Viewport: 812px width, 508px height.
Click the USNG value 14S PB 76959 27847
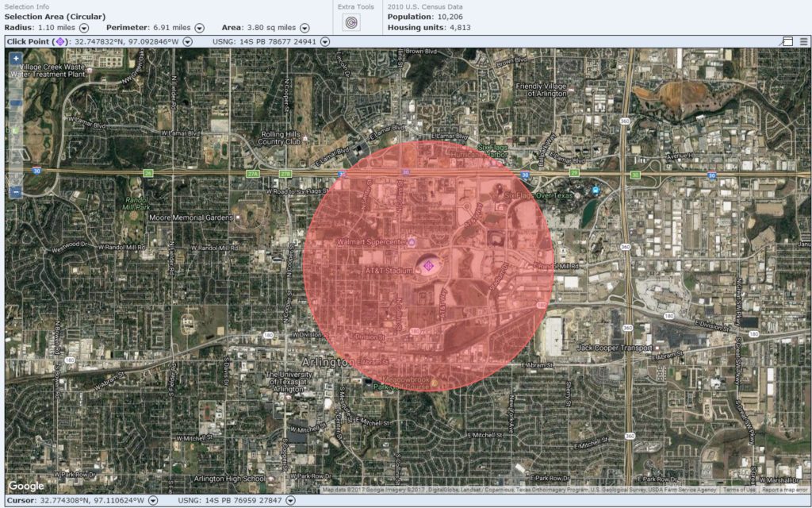[x=243, y=501]
